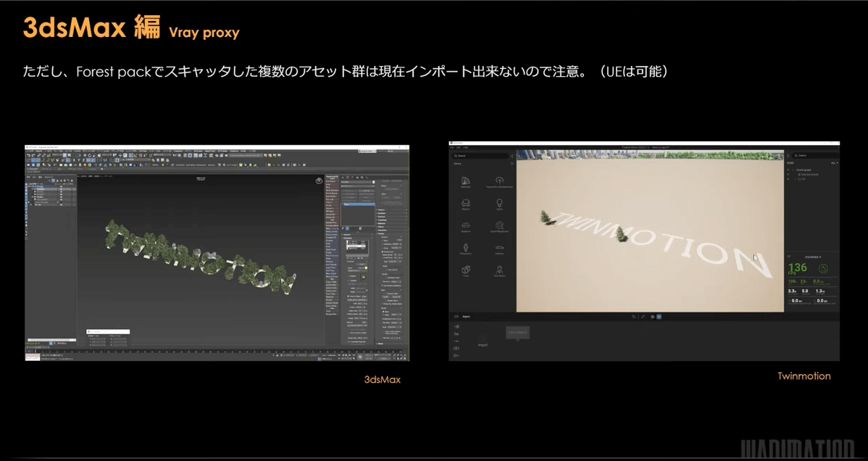
Task: Expand the Camera rollout in 3ds Max
Action: click(391, 210)
